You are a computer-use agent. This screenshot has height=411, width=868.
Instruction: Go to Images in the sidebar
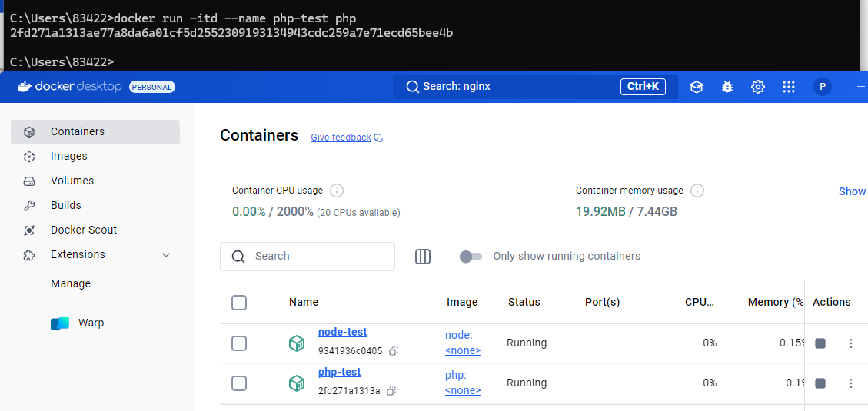[x=69, y=156]
